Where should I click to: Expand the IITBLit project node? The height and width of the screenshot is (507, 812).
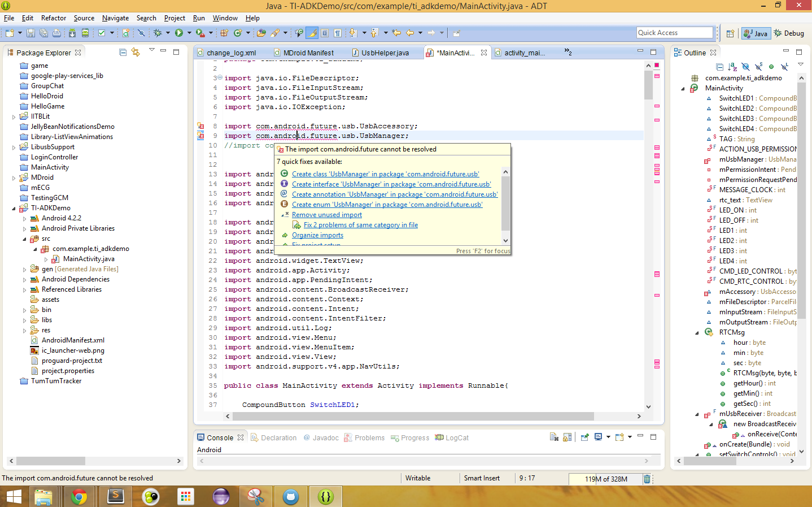[x=14, y=117]
